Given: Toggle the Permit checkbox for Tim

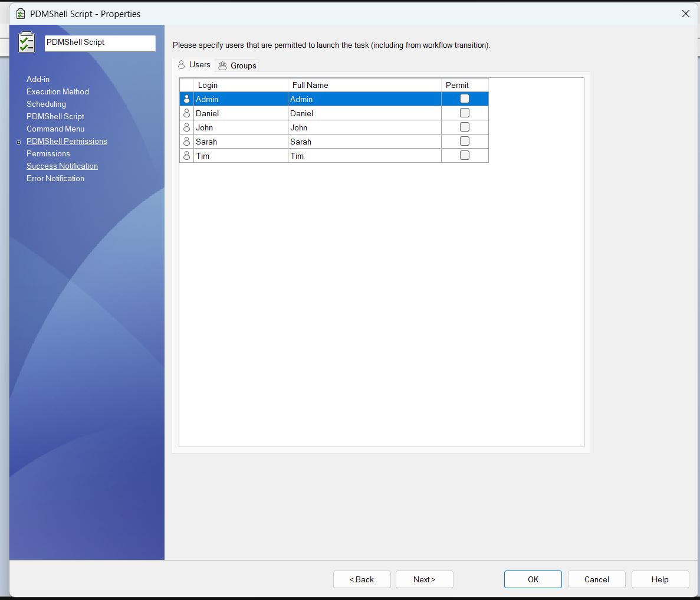Looking at the screenshot, I should [464, 155].
